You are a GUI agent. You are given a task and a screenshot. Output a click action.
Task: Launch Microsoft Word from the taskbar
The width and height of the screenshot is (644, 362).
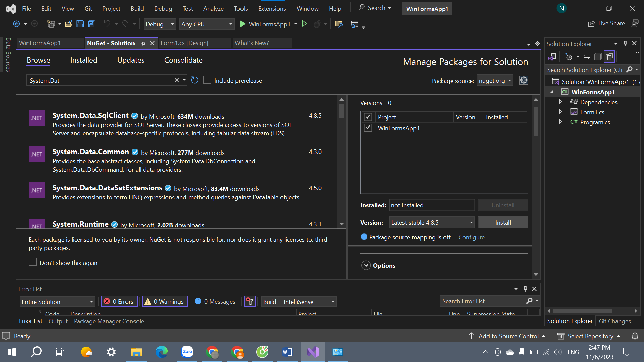(x=287, y=352)
